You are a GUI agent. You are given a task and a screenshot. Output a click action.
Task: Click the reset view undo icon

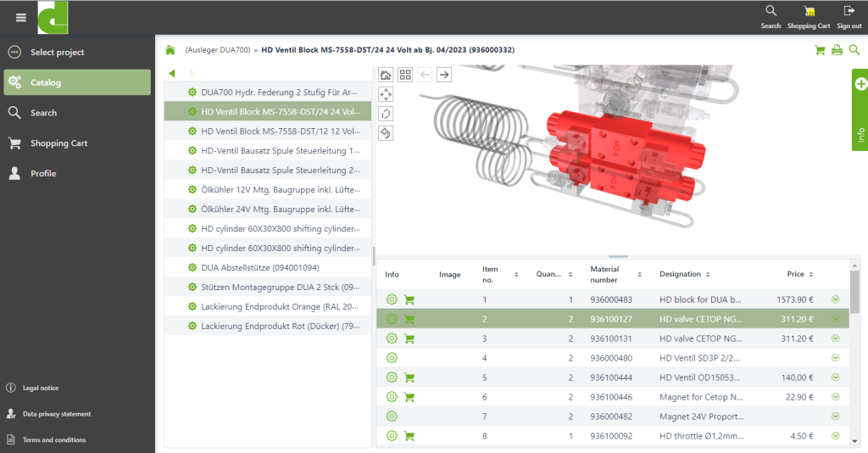click(x=386, y=132)
